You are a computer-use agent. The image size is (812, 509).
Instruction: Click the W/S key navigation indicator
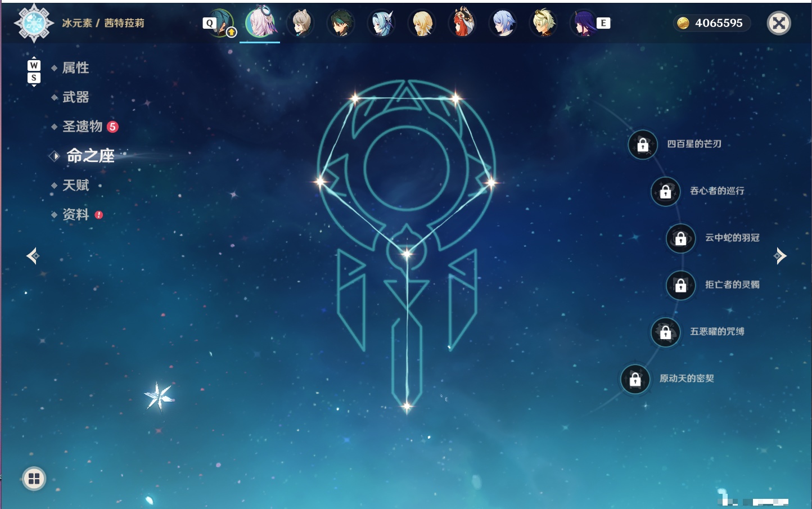click(34, 71)
